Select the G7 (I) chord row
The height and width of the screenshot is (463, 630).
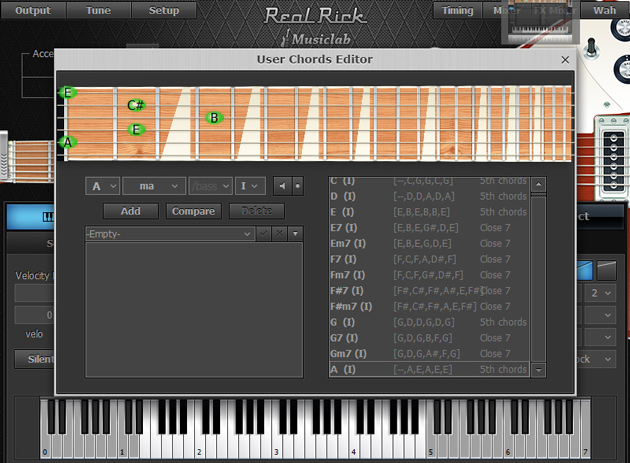point(429,338)
